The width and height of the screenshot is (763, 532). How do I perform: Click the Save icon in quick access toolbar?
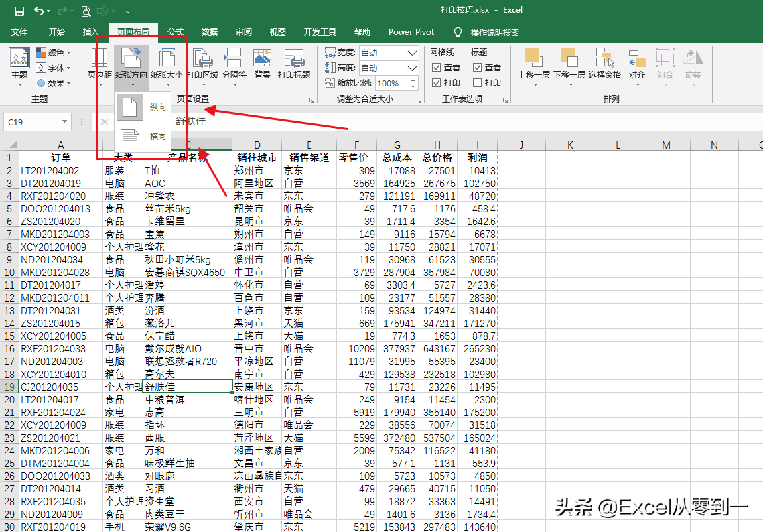[x=19, y=11]
